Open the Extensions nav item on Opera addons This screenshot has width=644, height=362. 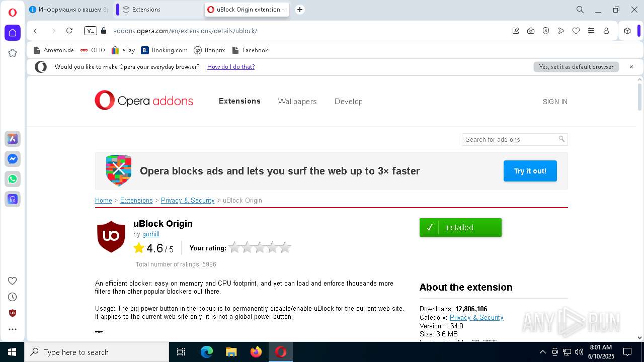coord(239,101)
